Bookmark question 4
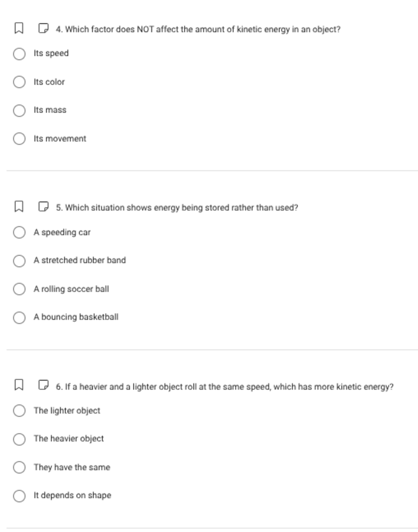Screen dimensions: 418x532 pyautogui.click(x=18, y=28)
